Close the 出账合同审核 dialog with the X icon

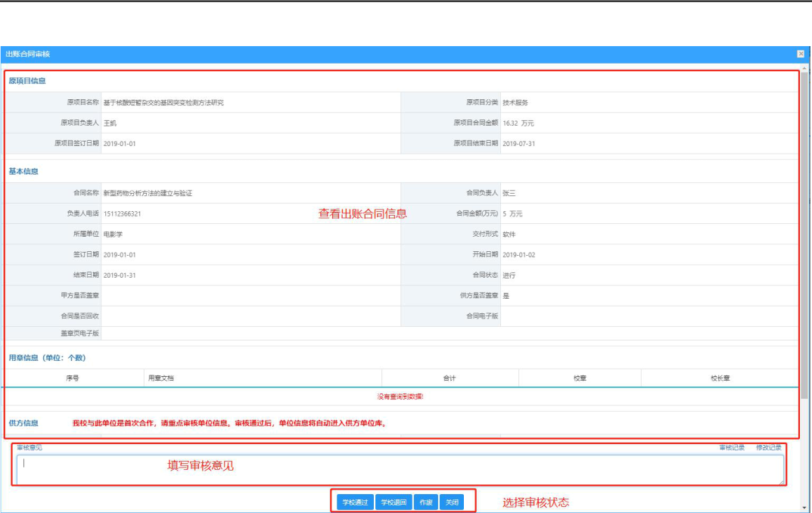tap(800, 54)
